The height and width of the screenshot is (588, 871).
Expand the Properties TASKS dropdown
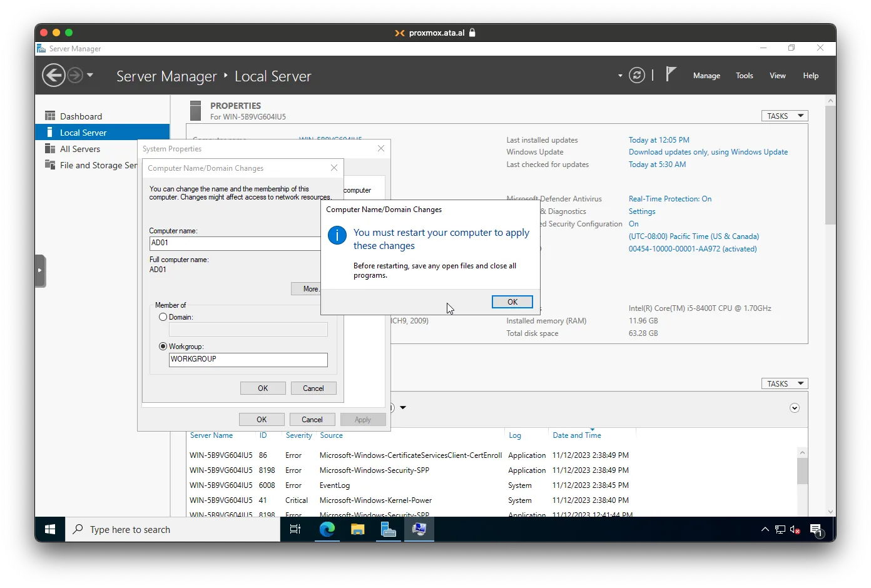pos(785,116)
